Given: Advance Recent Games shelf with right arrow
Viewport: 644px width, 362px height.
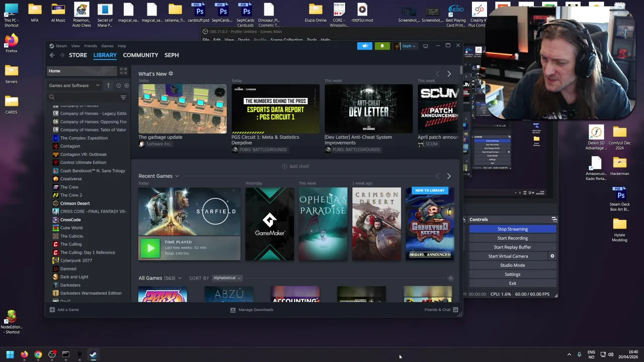Looking at the screenshot, I should (x=449, y=176).
